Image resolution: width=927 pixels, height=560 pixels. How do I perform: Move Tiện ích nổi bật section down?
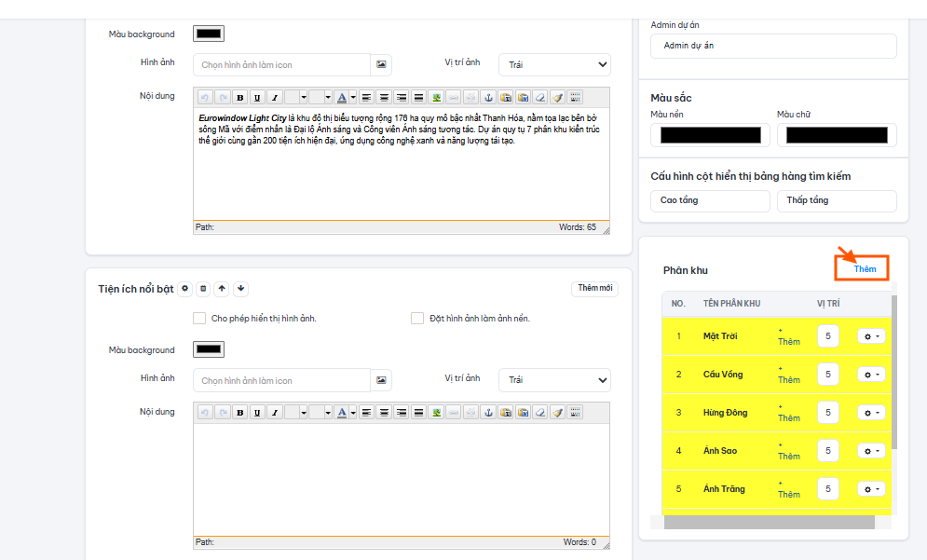coord(240,289)
